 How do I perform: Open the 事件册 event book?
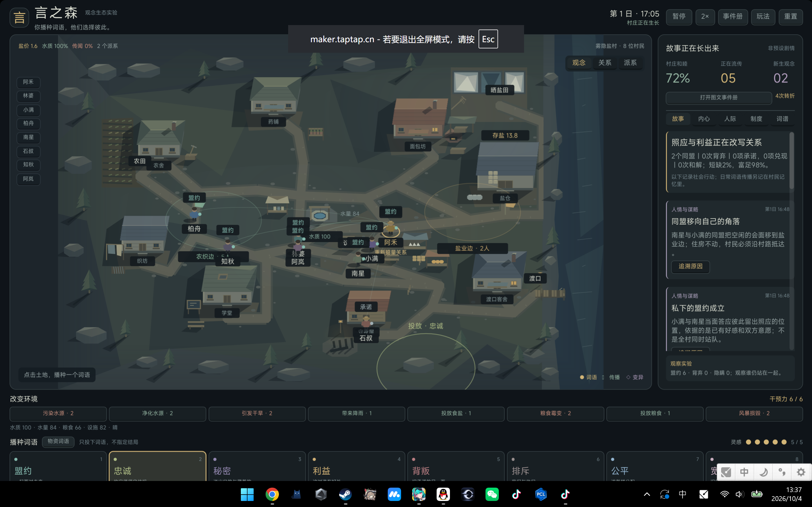[x=733, y=16]
